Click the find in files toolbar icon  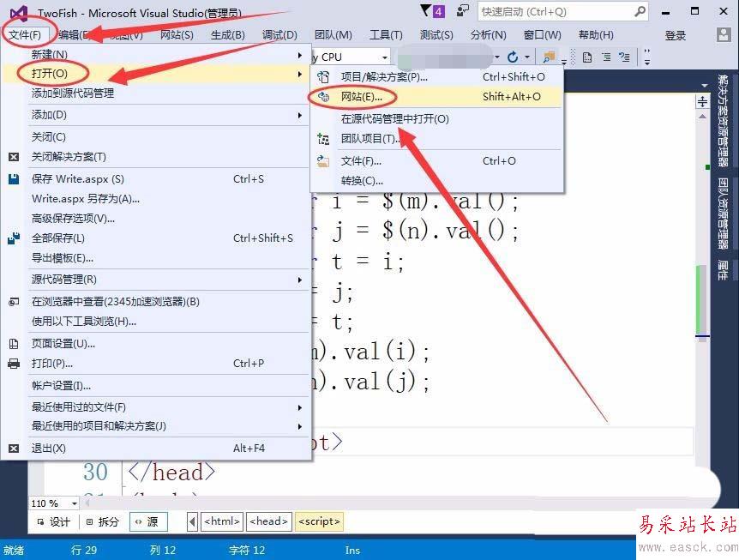pos(548,57)
